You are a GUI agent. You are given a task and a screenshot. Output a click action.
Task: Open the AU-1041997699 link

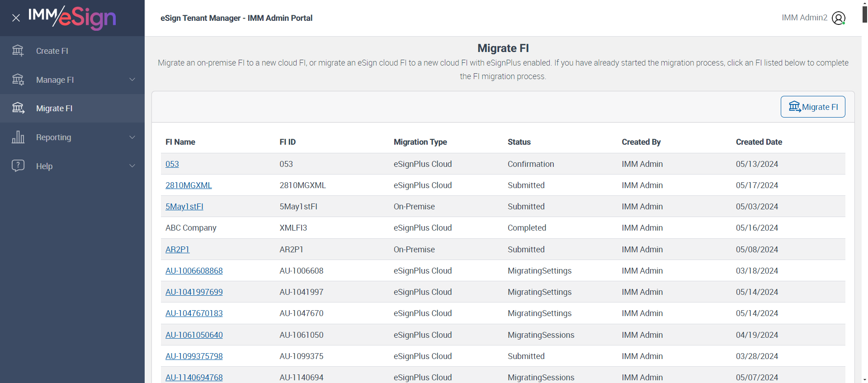[x=194, y=292]
